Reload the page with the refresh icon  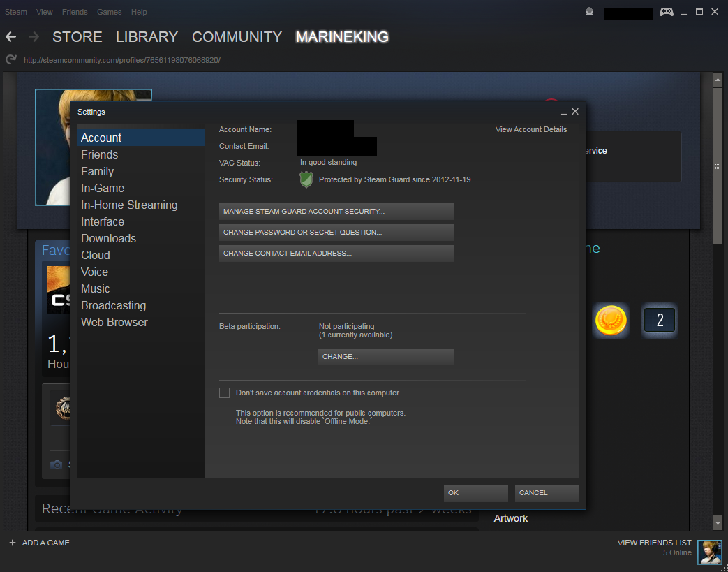10,59
